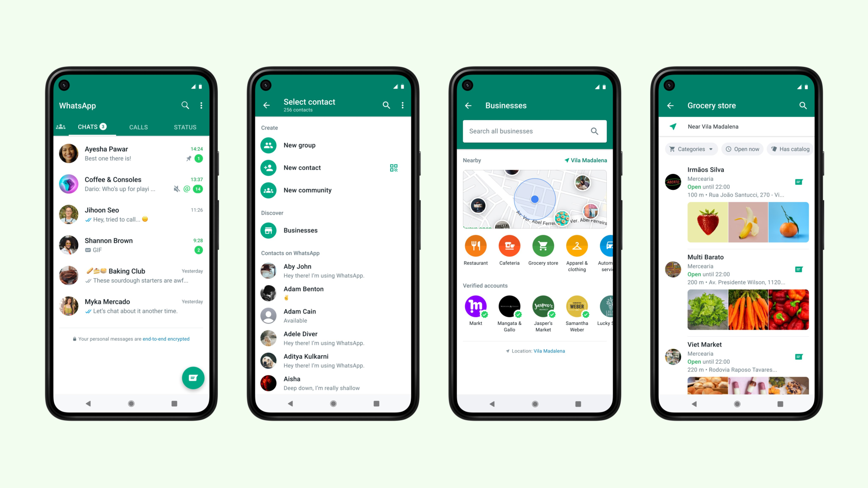Tap the end-to-end encrypted link
868x488 pixels.
[x=166, y=339]
